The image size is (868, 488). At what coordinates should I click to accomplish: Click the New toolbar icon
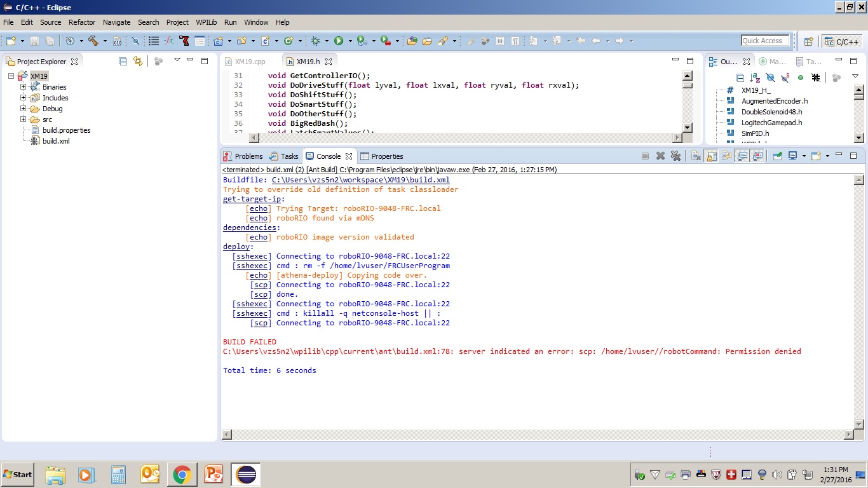(x=11, y=41)
